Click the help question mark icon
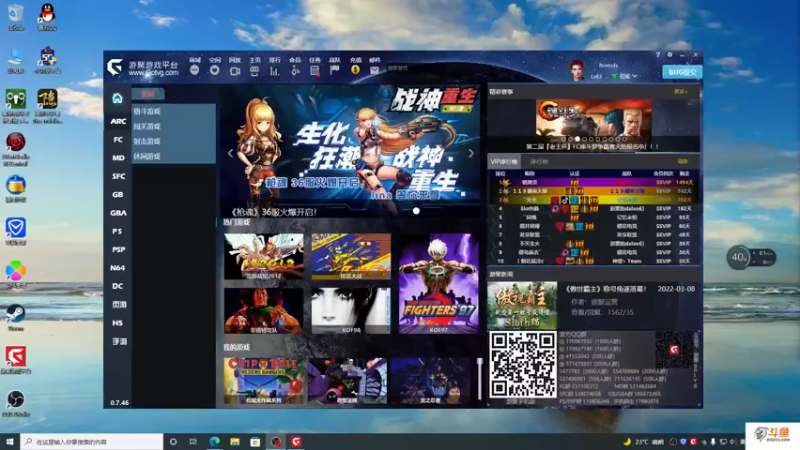The width and height of the screenshot is (800, 450). click(x=658, y=55)
